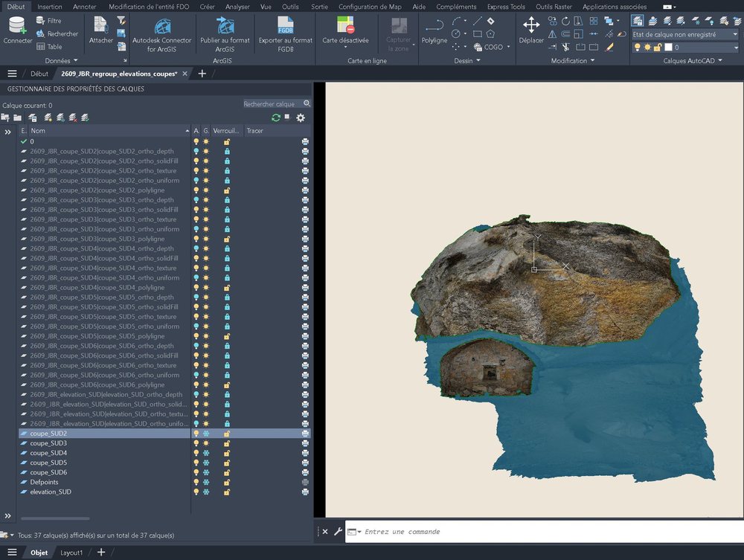Viewport: 744px width, 560px height.
Task: Click the white layer color swatch in ribbon
Action: [668, 48]
